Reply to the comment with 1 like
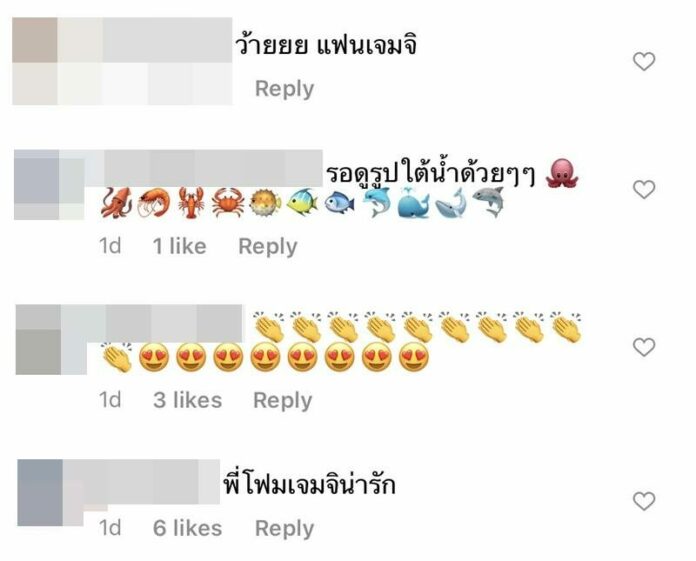This screenshot has width=696, height=561. click(268, 246)
